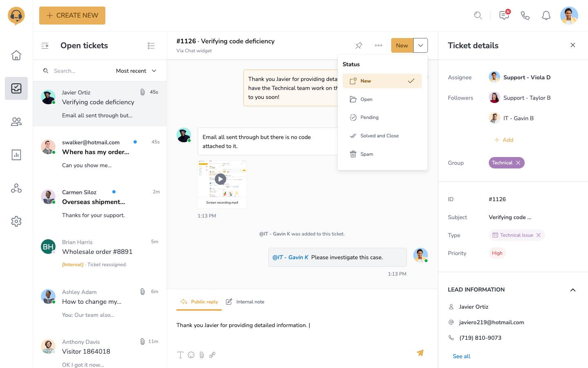Mark the ticket as Spam

[x=366, y=154]
